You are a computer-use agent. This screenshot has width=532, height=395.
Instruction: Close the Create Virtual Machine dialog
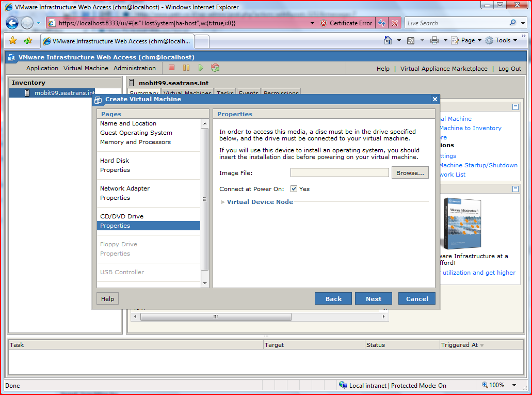pos(434,99)
